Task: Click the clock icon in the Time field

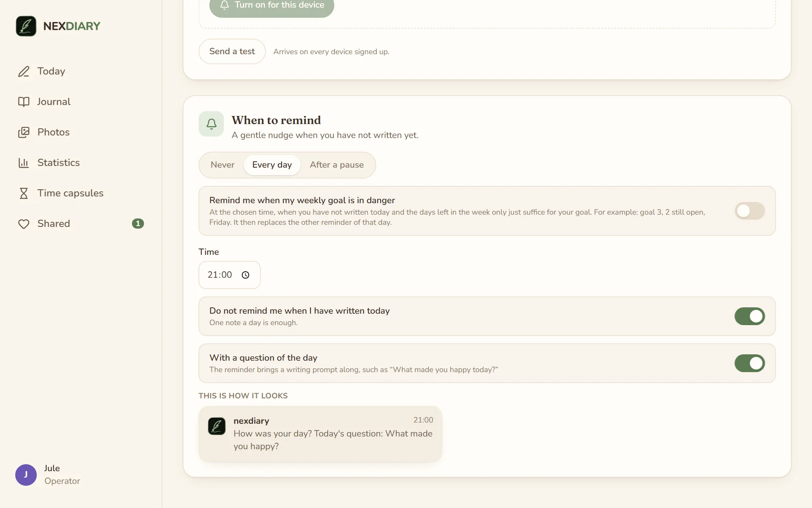Action: point(245,275)
